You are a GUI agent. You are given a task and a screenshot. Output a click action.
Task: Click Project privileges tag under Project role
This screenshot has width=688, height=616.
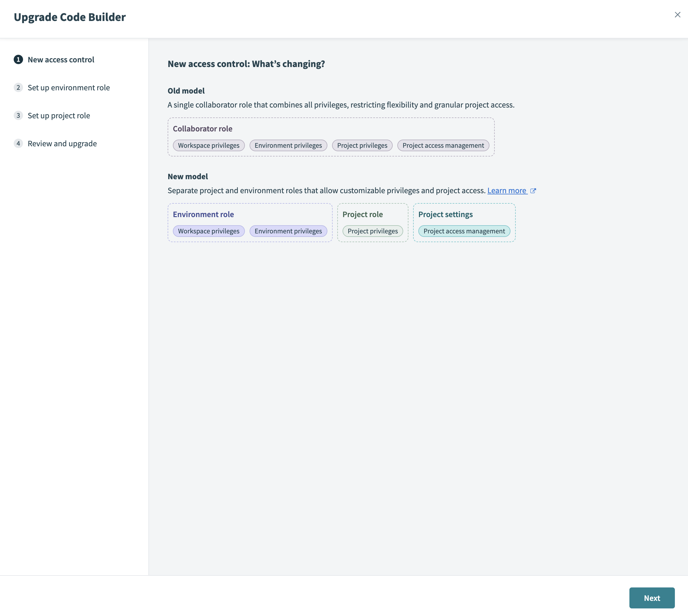373,231
